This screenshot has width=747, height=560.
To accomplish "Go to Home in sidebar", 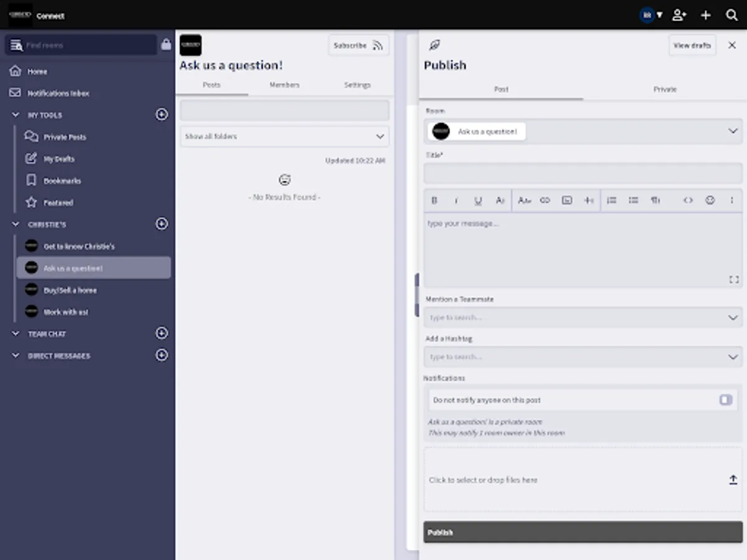I will pos(37,72).
